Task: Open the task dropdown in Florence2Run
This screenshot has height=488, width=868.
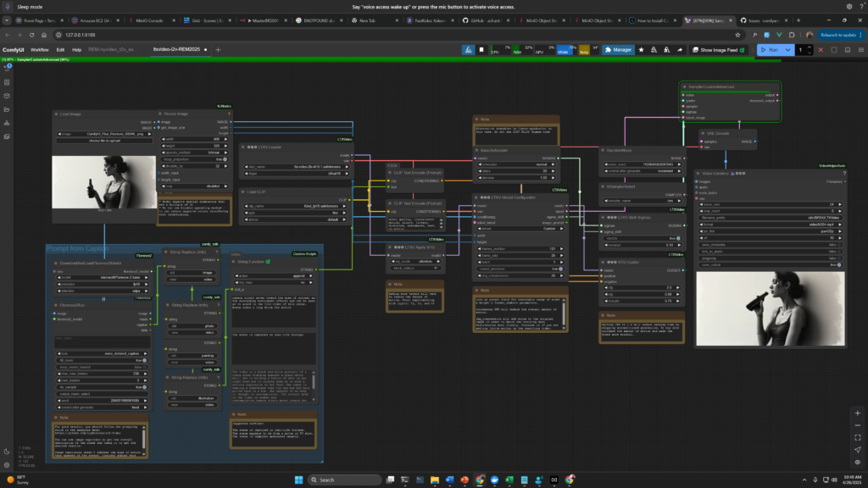Action: pyautogui.click(x=103, y=353)
